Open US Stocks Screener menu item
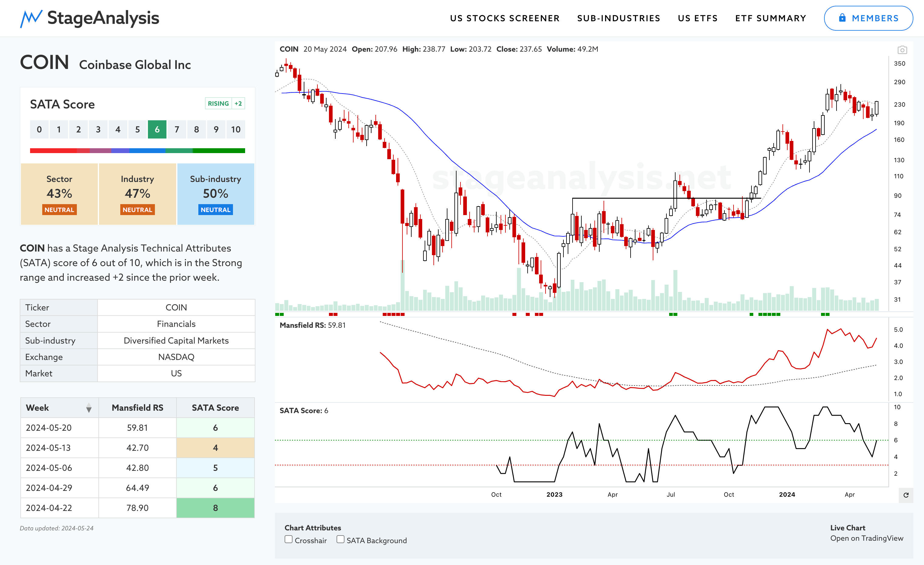This screenshot has width=924, height=565. pos(505,18)
